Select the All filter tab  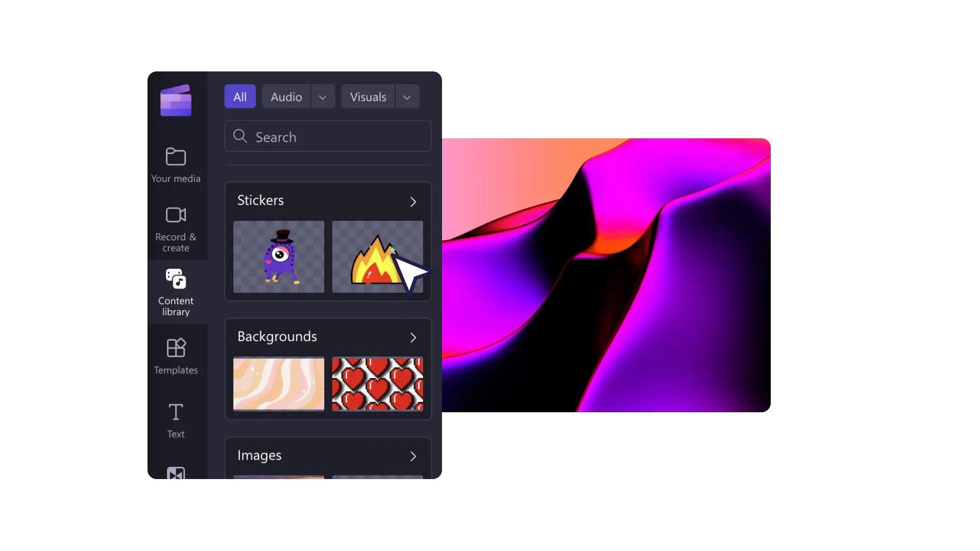tap(239, 97)
